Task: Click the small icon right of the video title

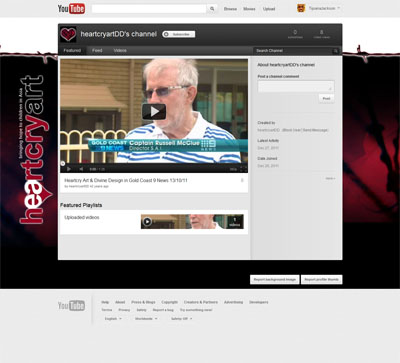Action: pyautogui.click(x=242, y=180)
